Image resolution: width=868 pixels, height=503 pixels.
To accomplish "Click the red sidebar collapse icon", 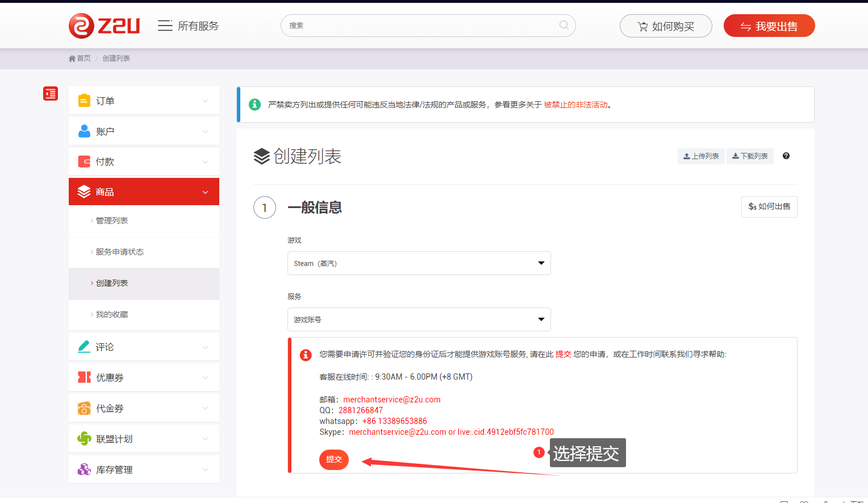I will [x=51, y=94].
